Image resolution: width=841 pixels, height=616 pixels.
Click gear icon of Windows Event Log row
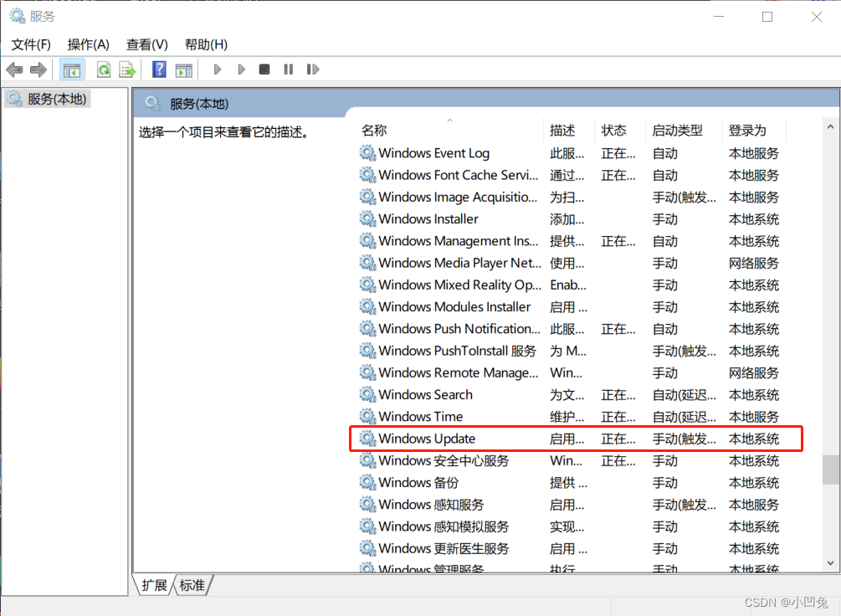point(367,153)
